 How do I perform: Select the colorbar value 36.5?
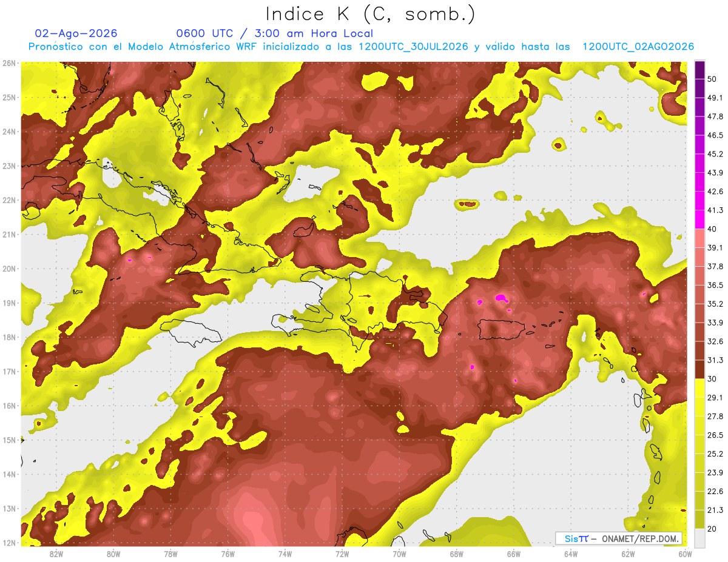click(715, 285)
